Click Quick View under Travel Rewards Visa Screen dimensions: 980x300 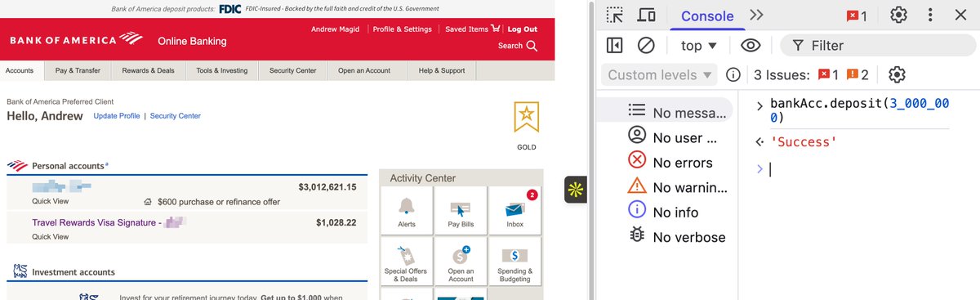coord(50,236)
